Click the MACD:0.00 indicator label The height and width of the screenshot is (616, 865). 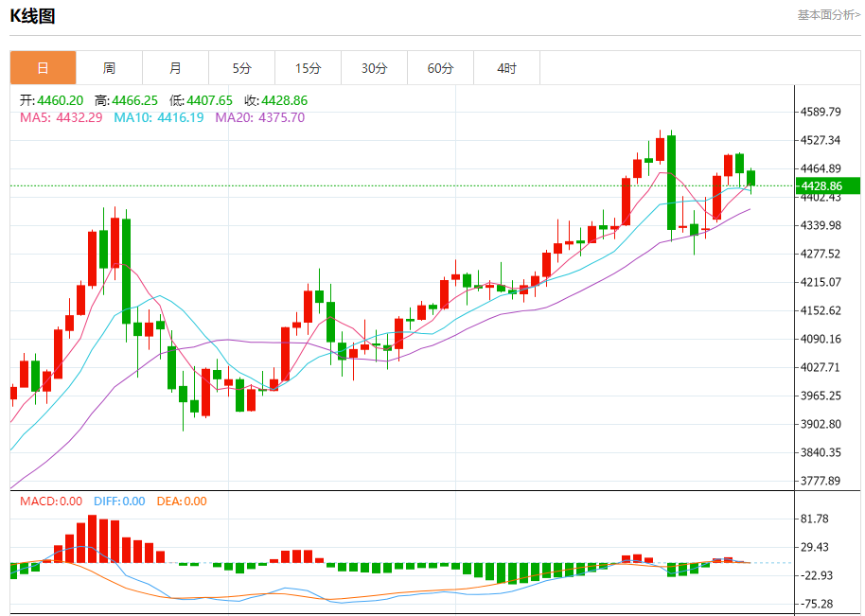[51, 502]
